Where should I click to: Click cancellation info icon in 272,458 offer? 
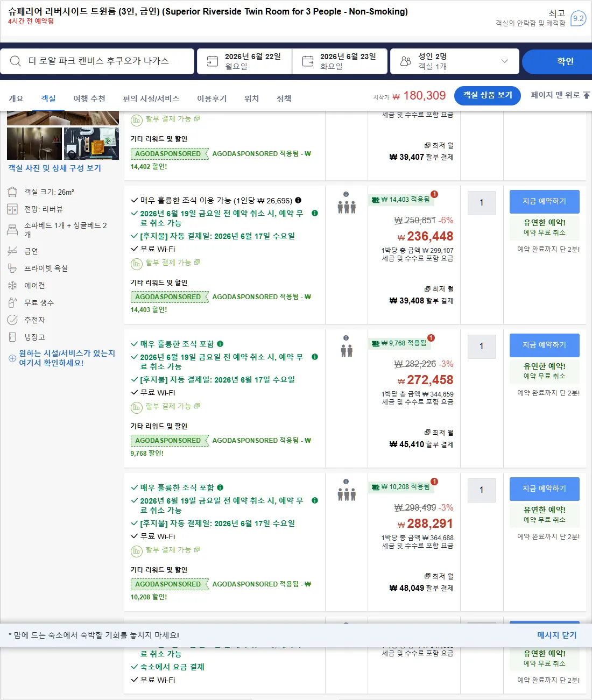pos(315,357)
